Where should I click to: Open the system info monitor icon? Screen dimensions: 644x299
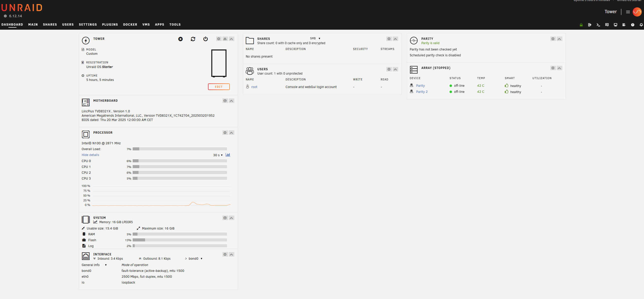point(616,25)
